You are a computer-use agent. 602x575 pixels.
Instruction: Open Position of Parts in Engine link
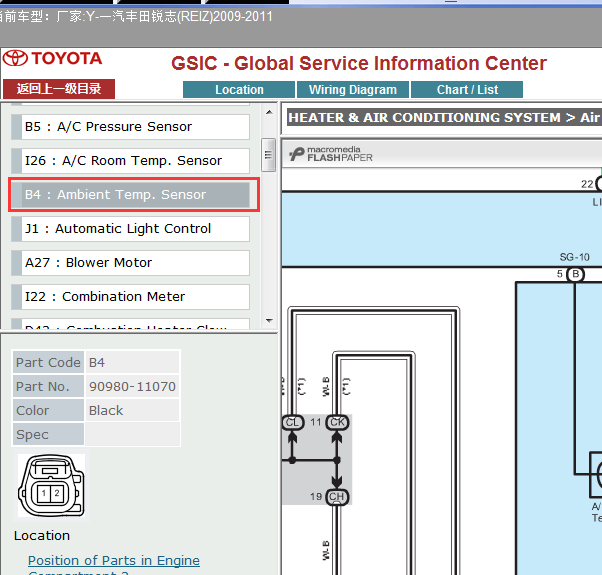[114, 560]
